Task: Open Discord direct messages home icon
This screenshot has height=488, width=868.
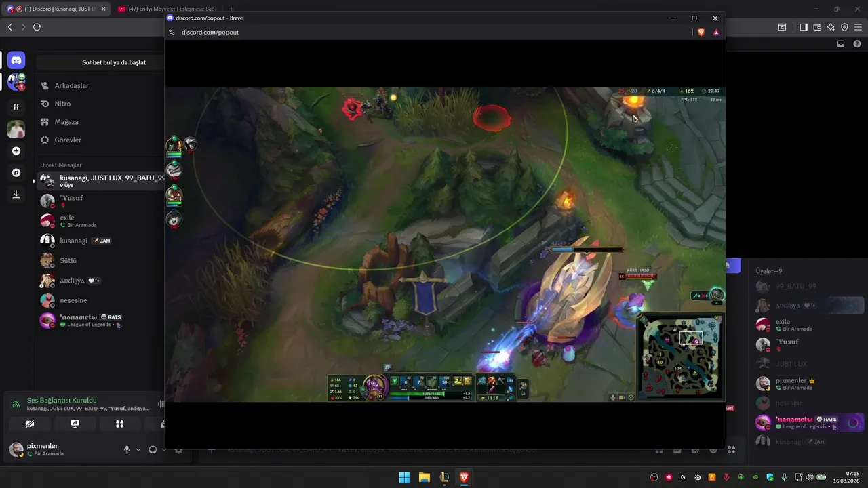Action: pos(16,60)
